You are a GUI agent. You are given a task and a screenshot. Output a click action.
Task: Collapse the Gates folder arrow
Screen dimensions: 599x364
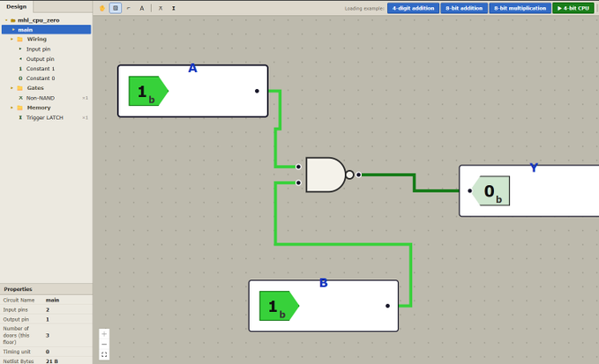[11, 88]
